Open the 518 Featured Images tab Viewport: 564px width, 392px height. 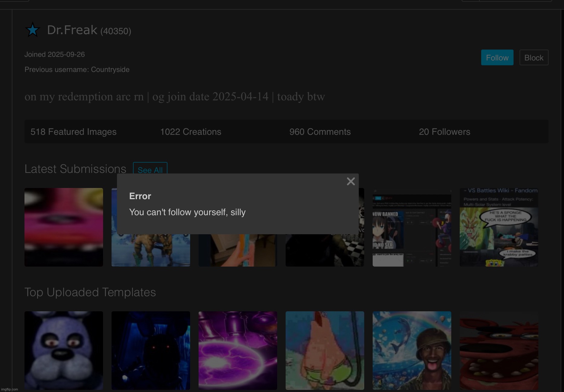click(73, 132)
